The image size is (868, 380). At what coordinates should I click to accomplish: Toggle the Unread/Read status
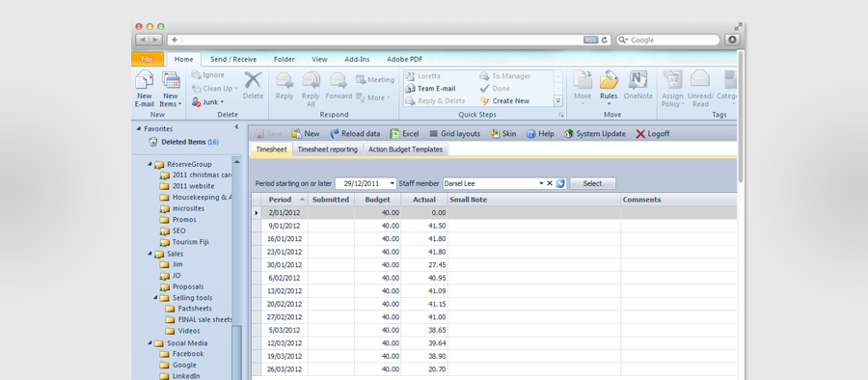pyautogui.click(x=700, y=89)
